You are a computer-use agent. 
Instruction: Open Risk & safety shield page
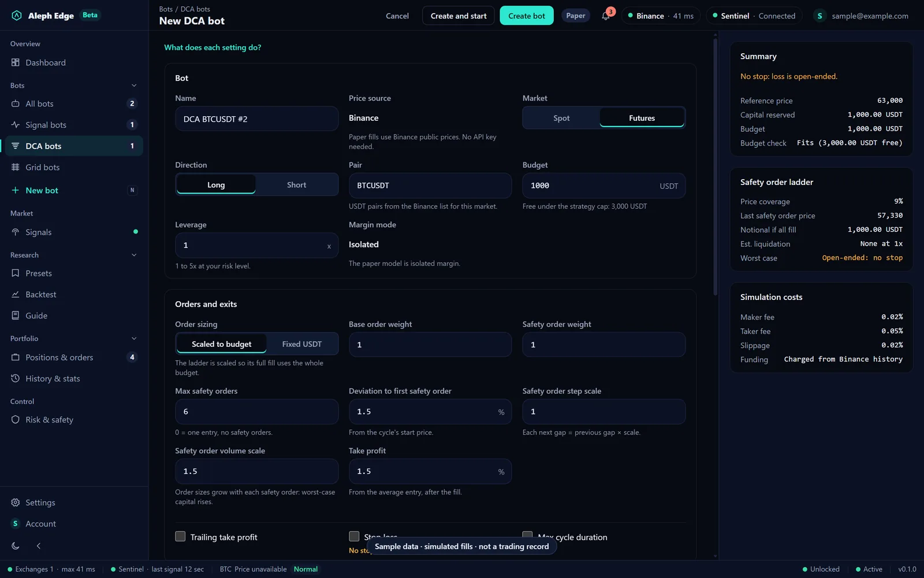click(74, 420)
